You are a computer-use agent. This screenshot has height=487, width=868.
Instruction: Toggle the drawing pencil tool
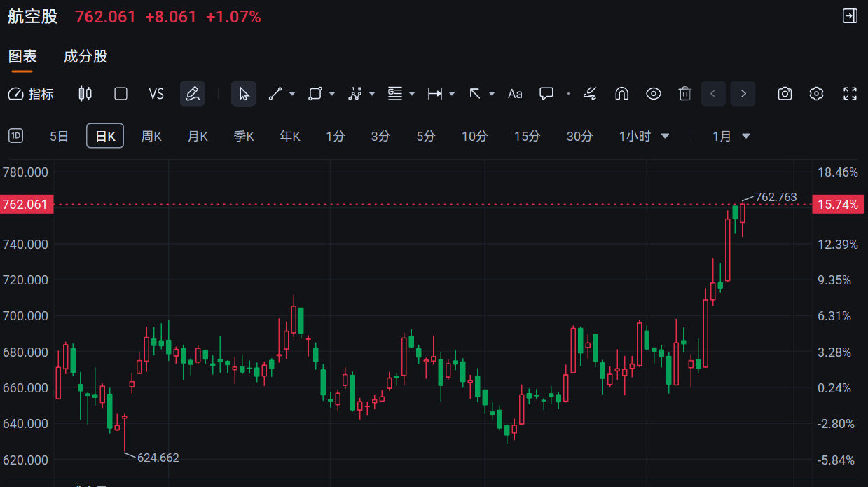tap(192, 94)
